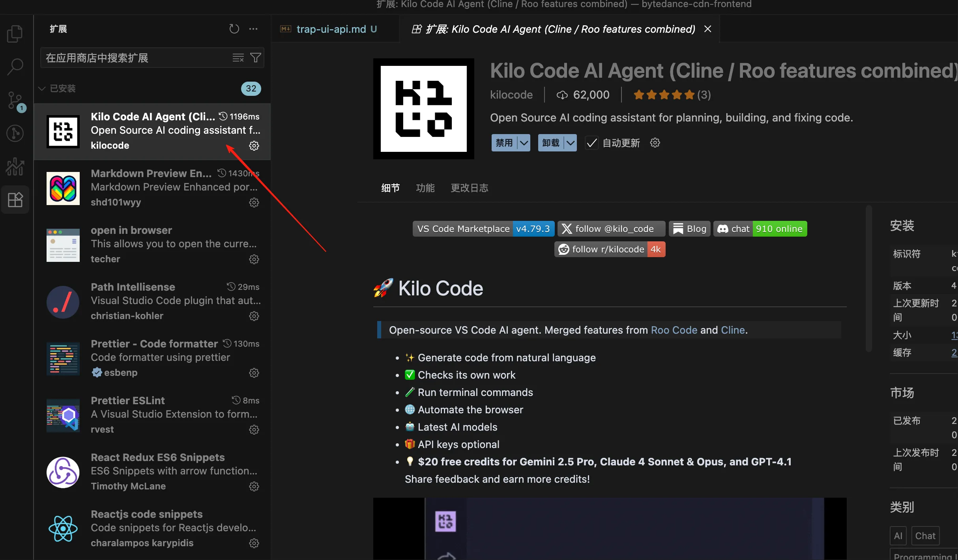
Task: Clear extension search results icon
Action: tap(238, 58)
